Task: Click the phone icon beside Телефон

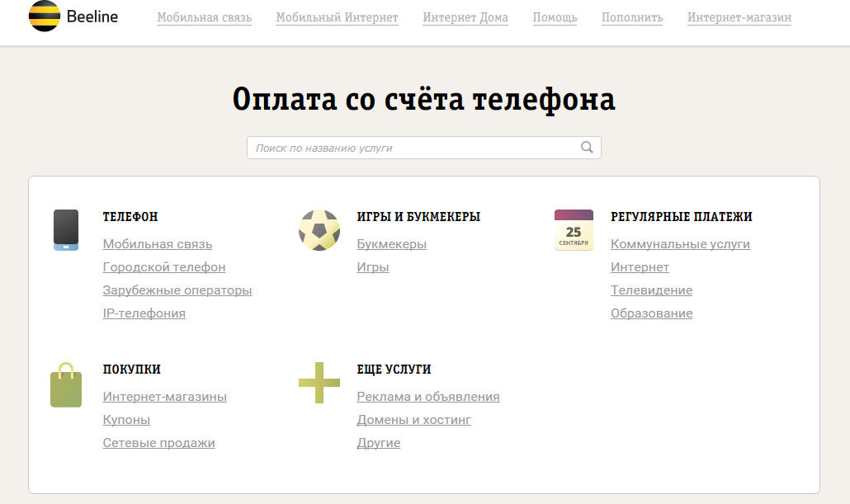Action: pyautogui.click(x=66, y=230)
